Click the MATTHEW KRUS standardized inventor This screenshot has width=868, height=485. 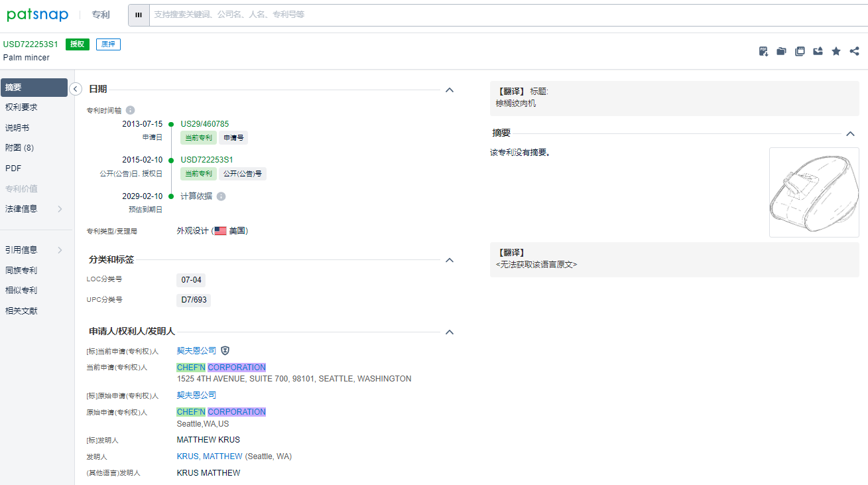pos(208,440)
